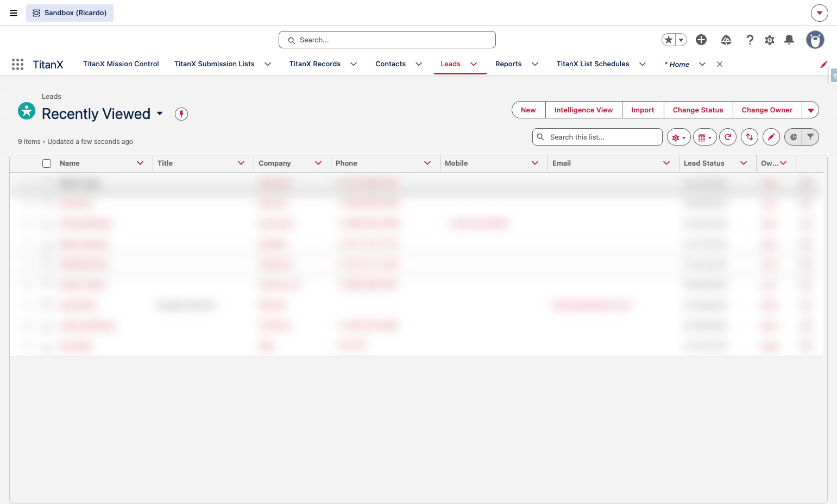Show more actions dropdown next to Change Owner
Screen dimensions: 837x504
click(810, 110)
